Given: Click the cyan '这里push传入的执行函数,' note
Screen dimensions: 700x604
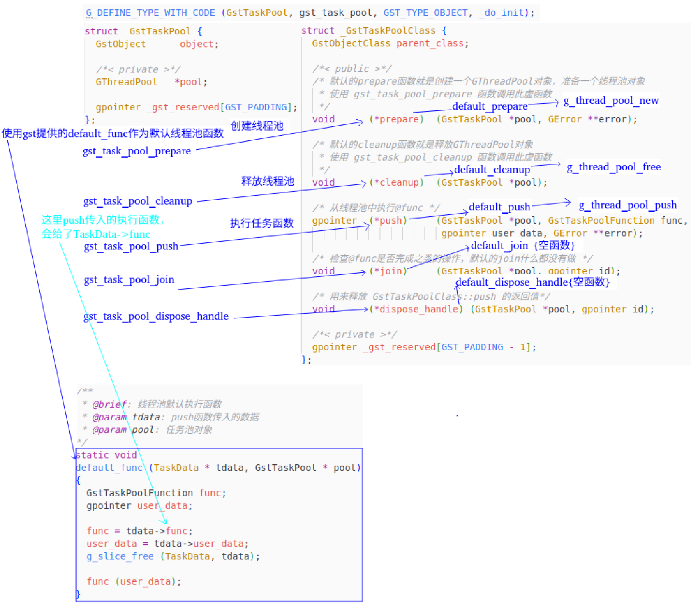Looking at the screenshot, I should pyautogui.click(x=103, y=220).
